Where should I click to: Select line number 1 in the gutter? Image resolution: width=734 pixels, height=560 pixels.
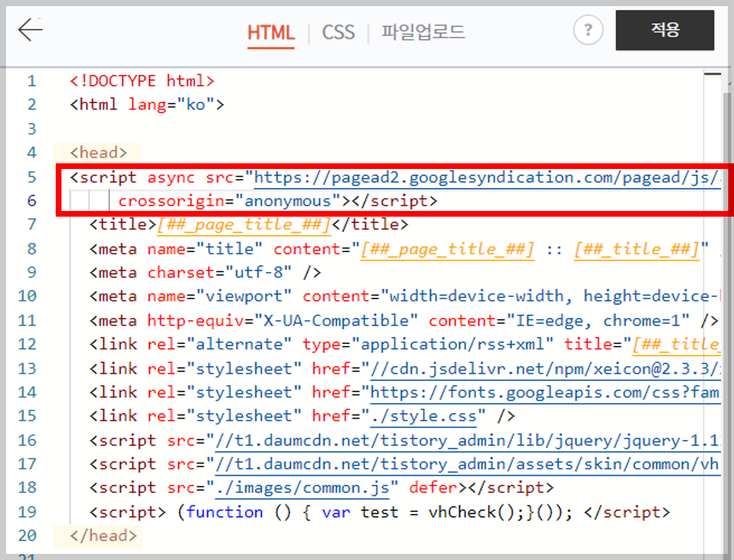click(x=32, y=81)
